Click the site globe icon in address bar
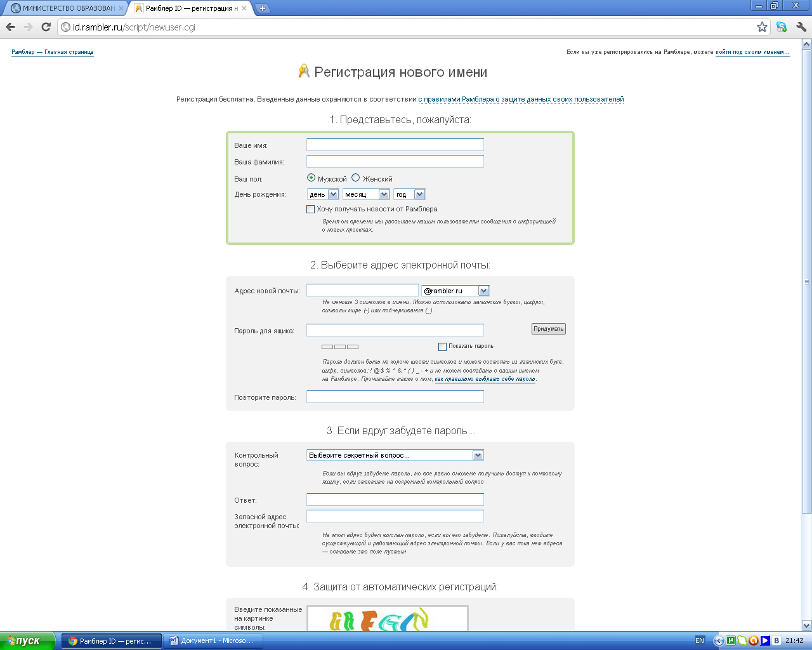 coord(65,27)
